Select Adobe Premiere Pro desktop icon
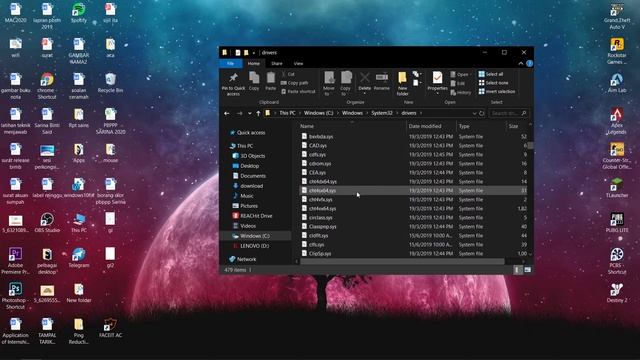640x360 pixels. (x=15, y=260)
